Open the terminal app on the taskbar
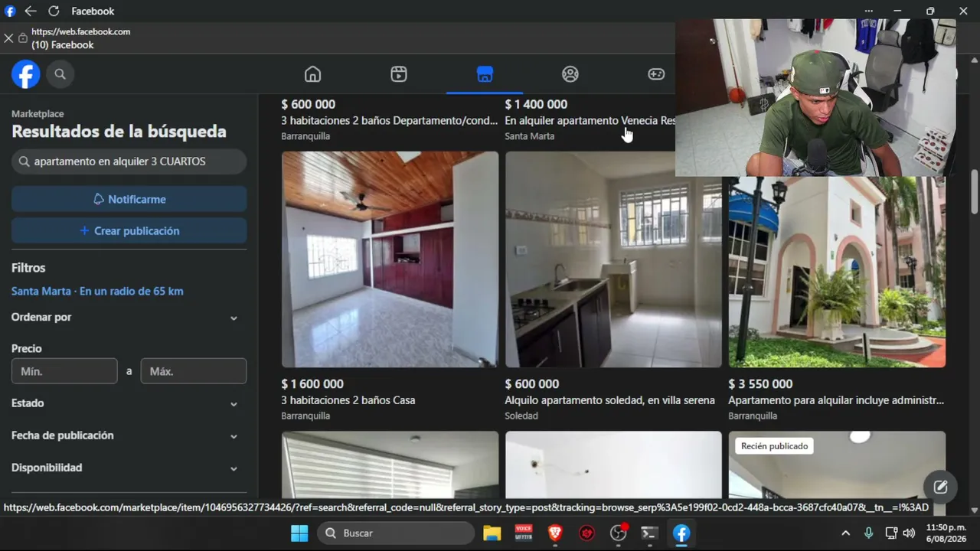 [x=650, y=533]
